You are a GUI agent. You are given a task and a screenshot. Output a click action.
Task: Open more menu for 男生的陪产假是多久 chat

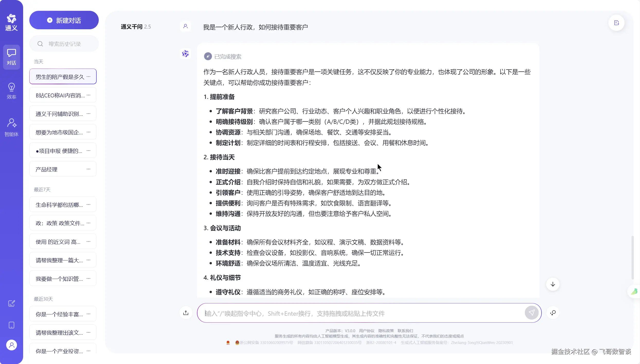(x=88, y=76)
